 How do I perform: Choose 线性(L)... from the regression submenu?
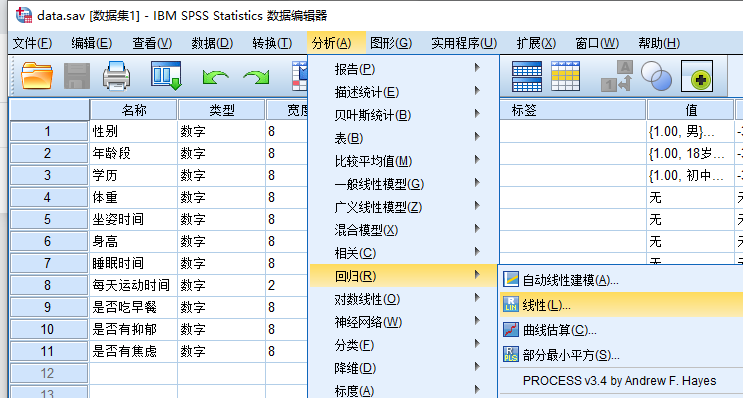[x=622, y=305]
